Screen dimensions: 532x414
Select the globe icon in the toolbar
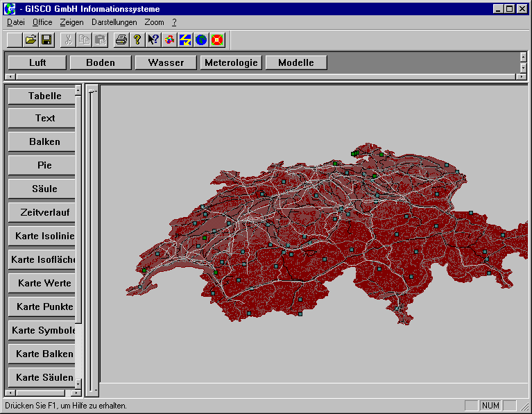(201, 40)
